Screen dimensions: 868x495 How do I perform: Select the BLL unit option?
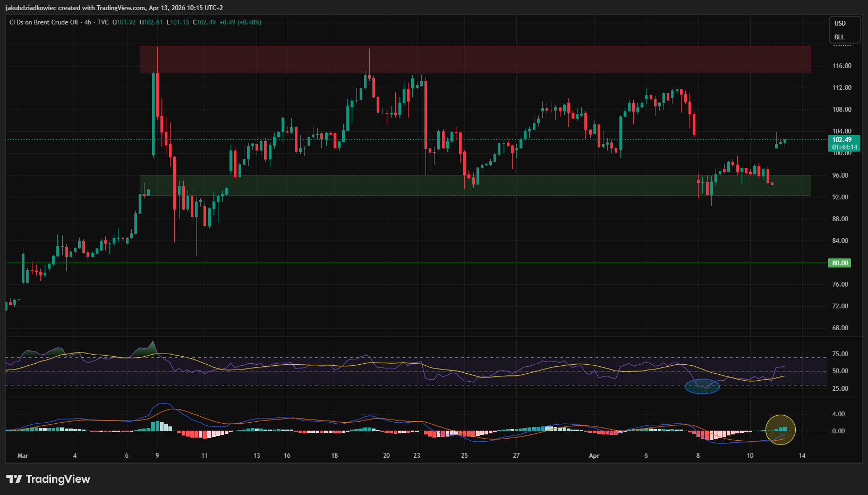point(840,37)
